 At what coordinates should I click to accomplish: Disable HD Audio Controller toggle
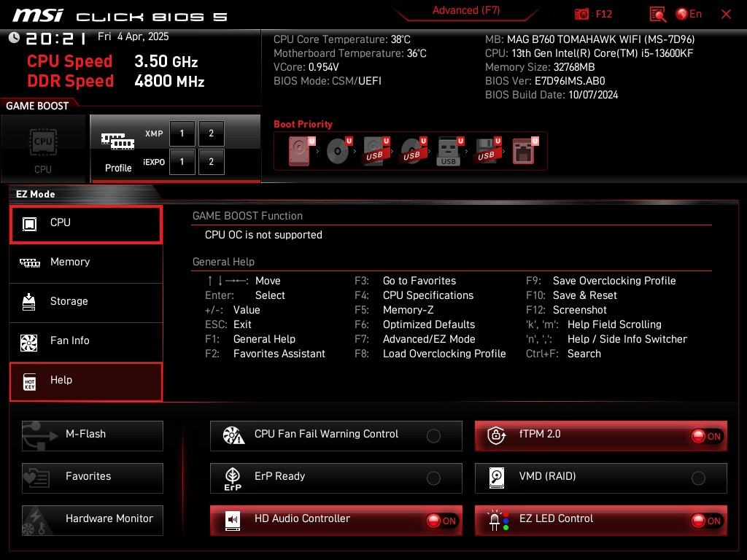(x=441, y=521)
